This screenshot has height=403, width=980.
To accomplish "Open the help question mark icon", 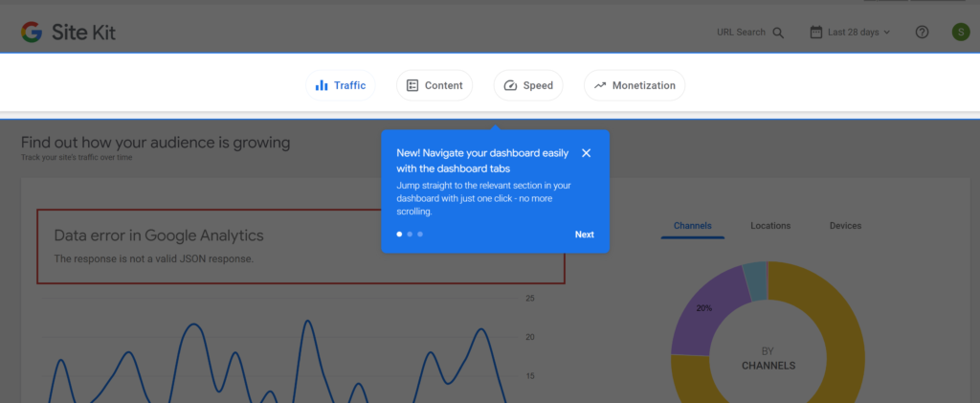I will 922,32.
